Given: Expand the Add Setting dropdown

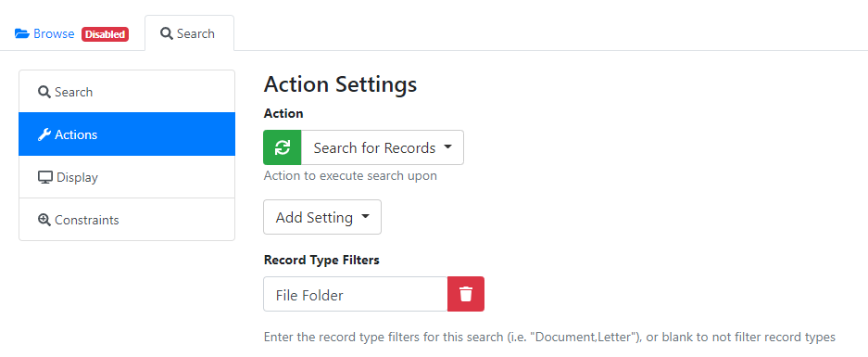Looking at the screenshot, I should [x=322, y=217].
